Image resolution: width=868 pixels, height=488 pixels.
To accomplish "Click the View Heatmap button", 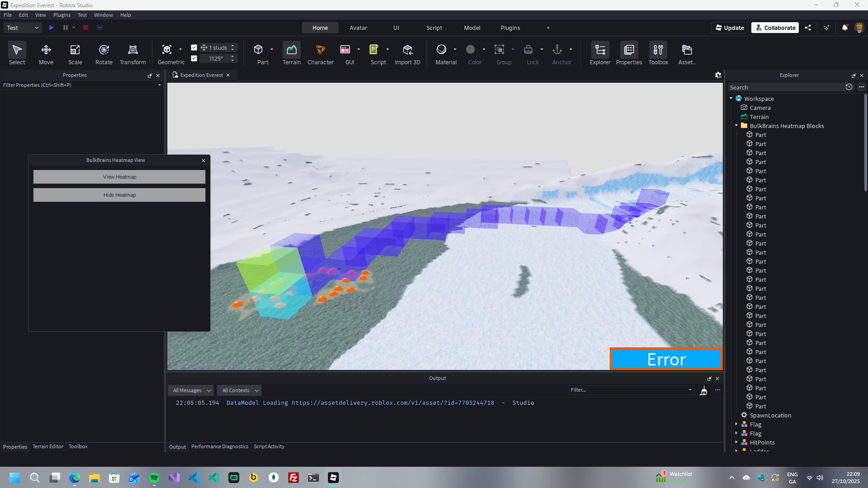I will tap(119, 177).
